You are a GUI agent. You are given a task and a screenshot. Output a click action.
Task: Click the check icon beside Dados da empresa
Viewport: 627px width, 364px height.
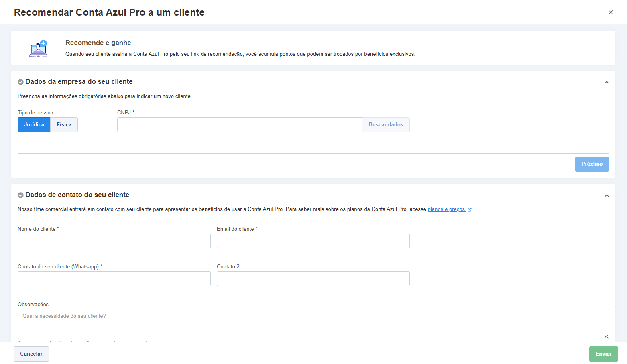[x=20, y=82]
